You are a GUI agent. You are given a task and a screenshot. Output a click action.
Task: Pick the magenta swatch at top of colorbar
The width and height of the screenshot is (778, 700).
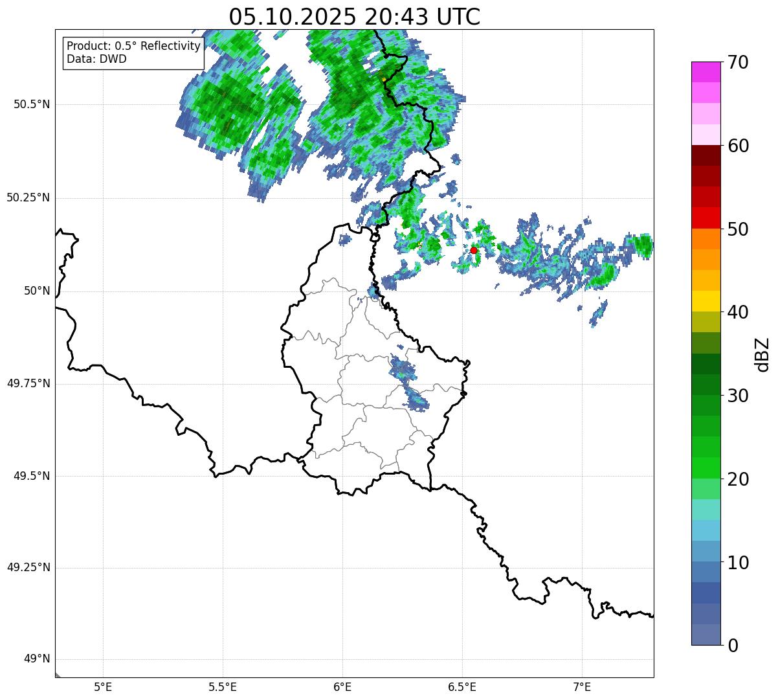[x=706, y=72]
